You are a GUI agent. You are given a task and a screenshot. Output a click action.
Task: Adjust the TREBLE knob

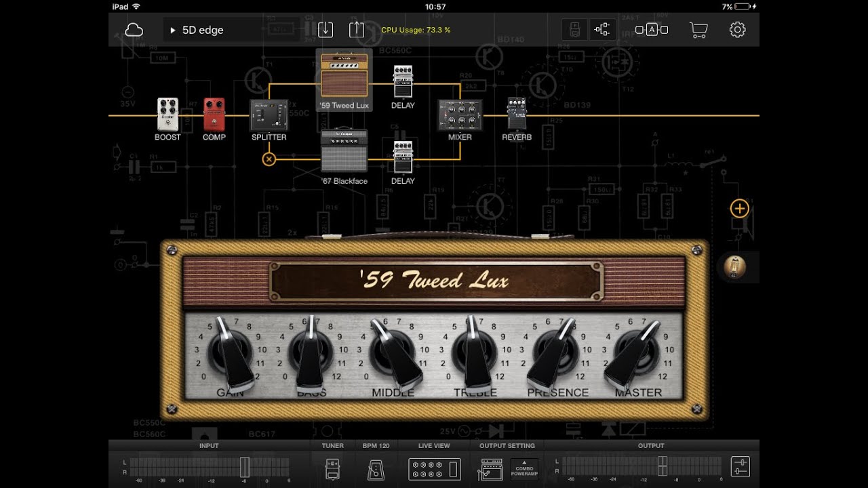click(x=475, y=354)
